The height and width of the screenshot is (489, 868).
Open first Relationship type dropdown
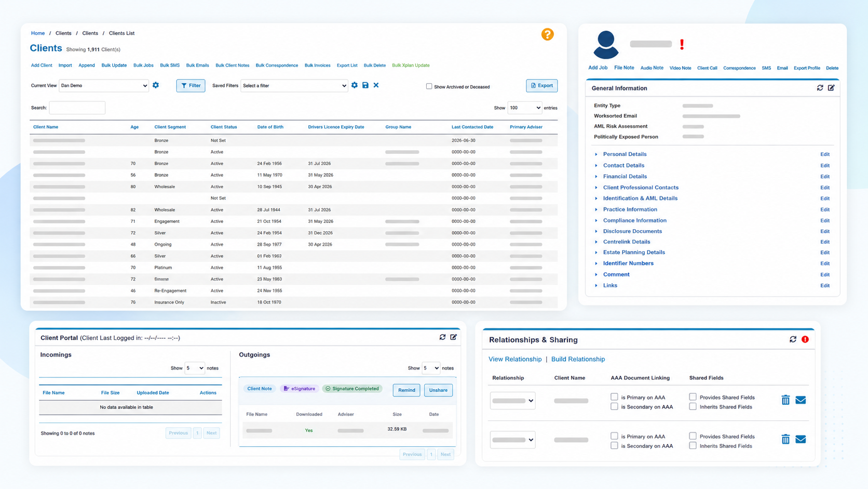click(x=512, y=401)
